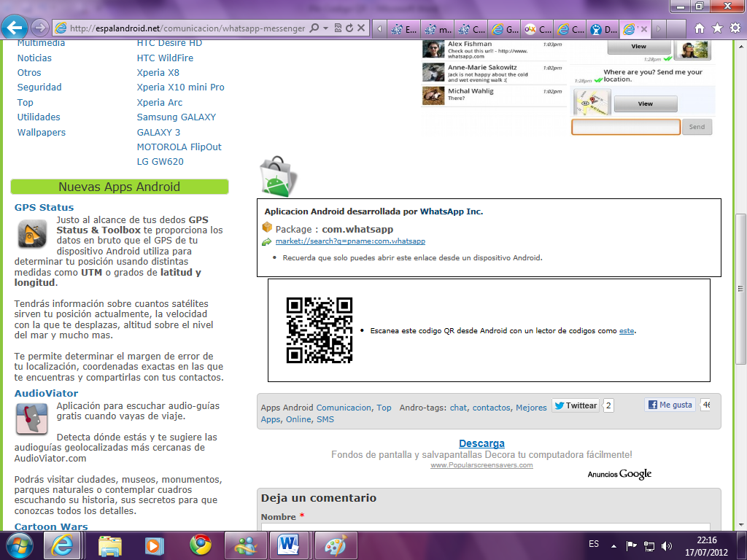Open IE Favorites star icon
The width and height of the screenshot is (747, 560).
point(717,28)
